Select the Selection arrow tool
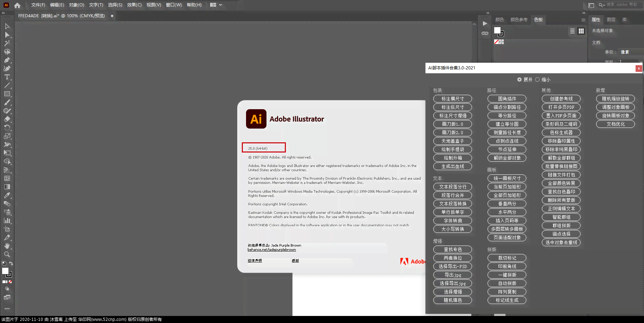This screenshot has height=323, width=644. (7, 26)
